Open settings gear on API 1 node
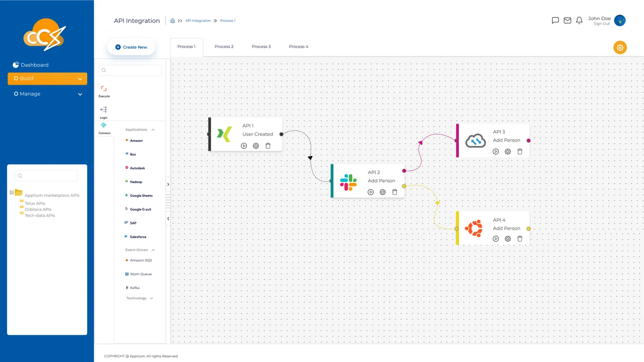Screen dimensions: 644x362 point(256,146)
